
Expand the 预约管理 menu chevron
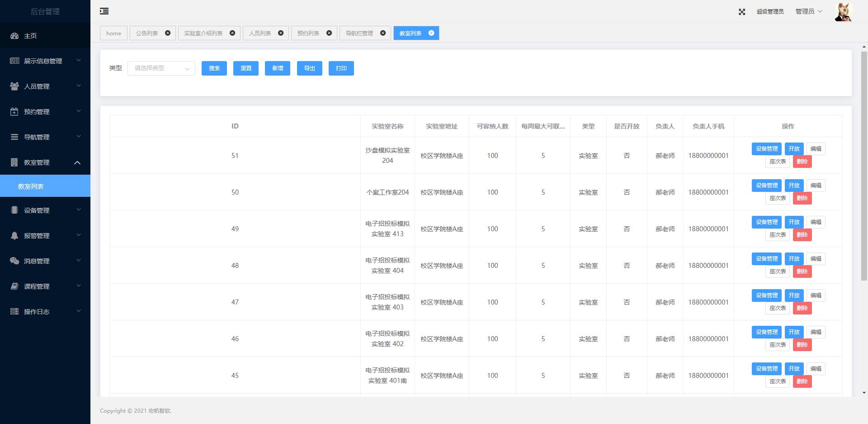coord(78,111)
